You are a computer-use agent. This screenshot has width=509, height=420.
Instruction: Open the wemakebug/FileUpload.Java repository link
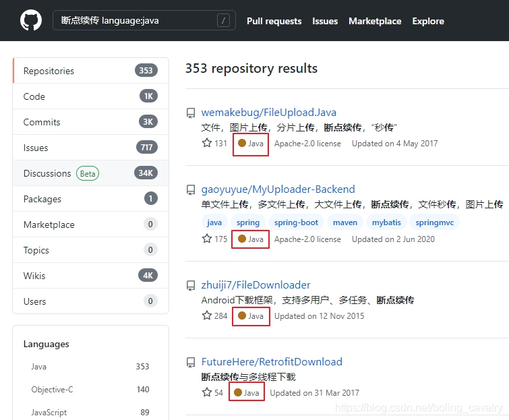pyautogui.click(x=268, y=113)
